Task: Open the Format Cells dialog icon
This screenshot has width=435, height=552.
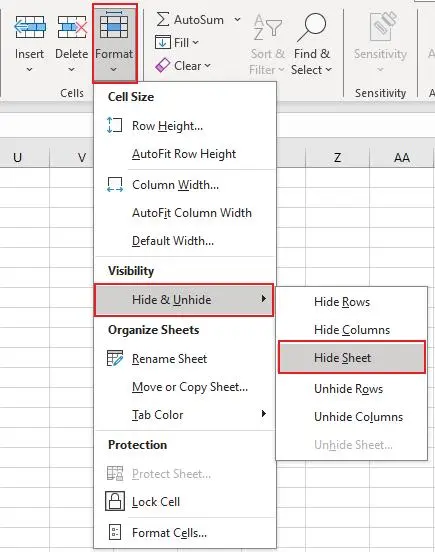Action: click(115, 532)
